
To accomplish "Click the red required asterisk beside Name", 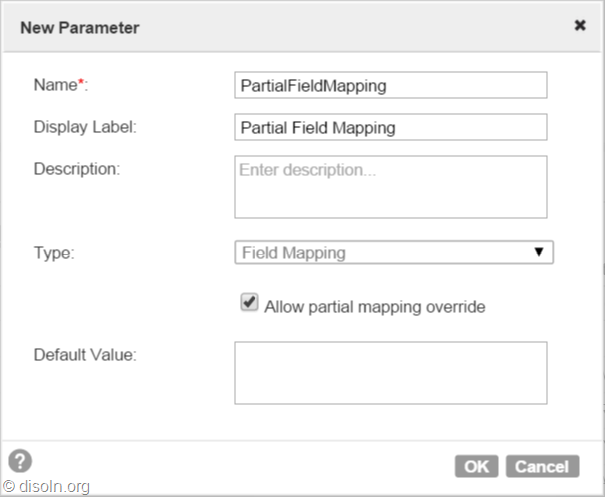I will (x=81, y=84).
